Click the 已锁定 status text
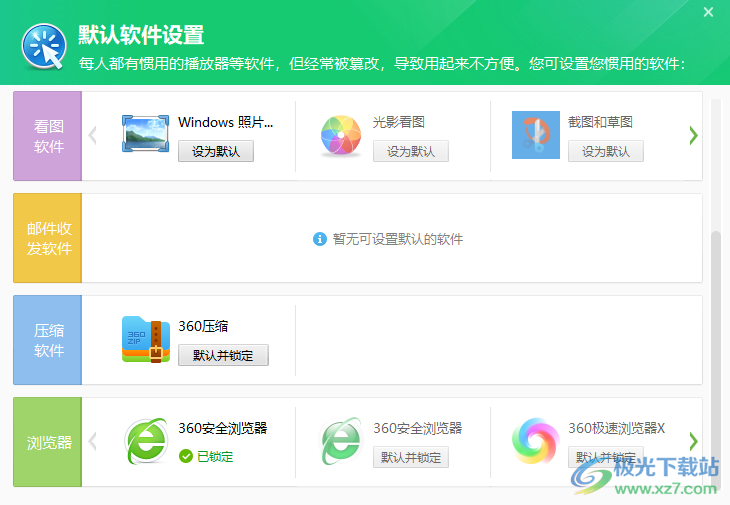The image size is (730, 505). click(x=215, y=457)
